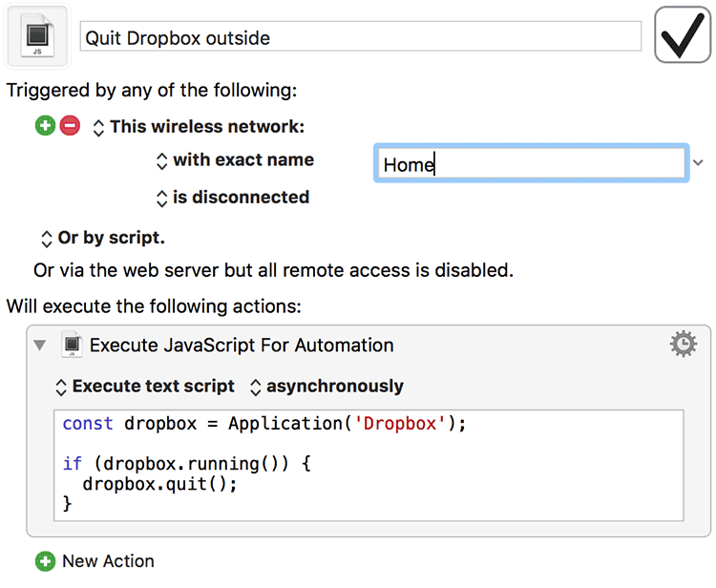Click 'Will execute the following actions:' text
The height and width of the screenshot is (588, 716).
154,306
